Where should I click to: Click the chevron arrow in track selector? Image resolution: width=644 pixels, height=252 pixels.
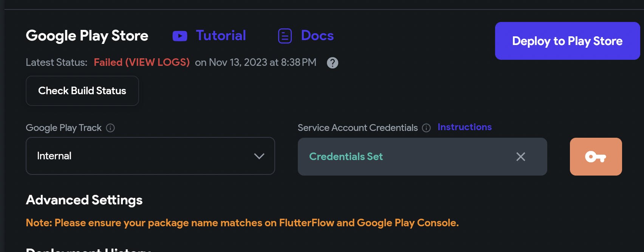[x=259, y=156]
